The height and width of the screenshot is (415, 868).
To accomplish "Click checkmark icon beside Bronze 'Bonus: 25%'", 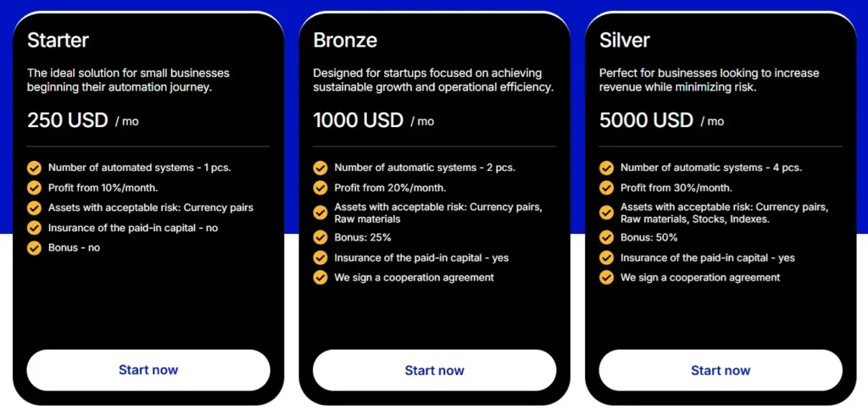I will coord(320,237).
